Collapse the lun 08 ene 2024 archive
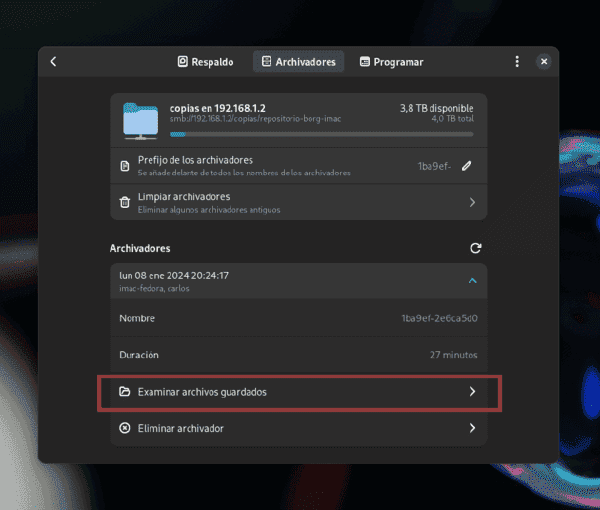The width and height of the screenshot is (600, 510). tap(473, 281)
